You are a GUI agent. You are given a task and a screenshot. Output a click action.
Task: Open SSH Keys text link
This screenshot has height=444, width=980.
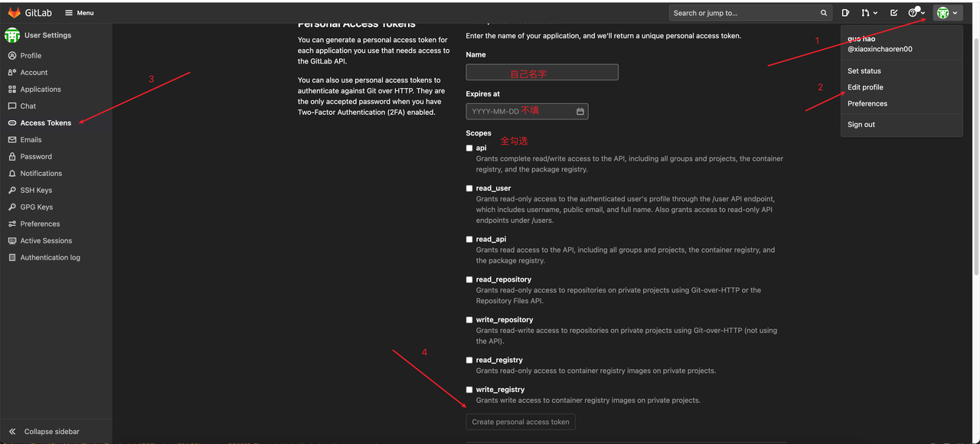tap(36, 191)
